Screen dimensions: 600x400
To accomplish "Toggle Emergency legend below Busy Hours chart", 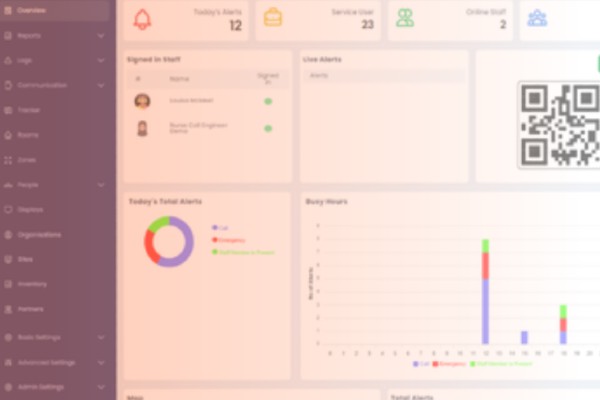I will point(449,364).
